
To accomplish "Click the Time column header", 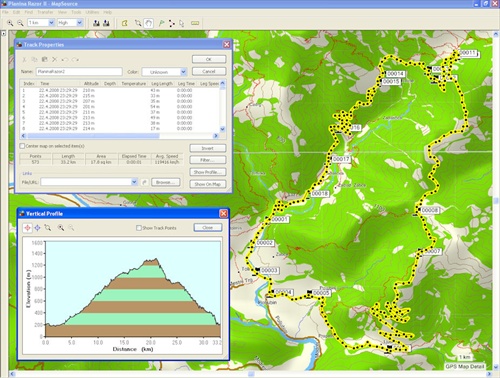I will pos(44,84).
